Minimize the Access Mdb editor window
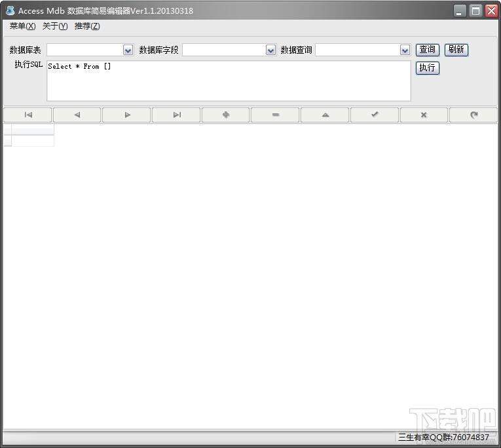The width and height of the screenshot is (501, 448). coord(459,11)
